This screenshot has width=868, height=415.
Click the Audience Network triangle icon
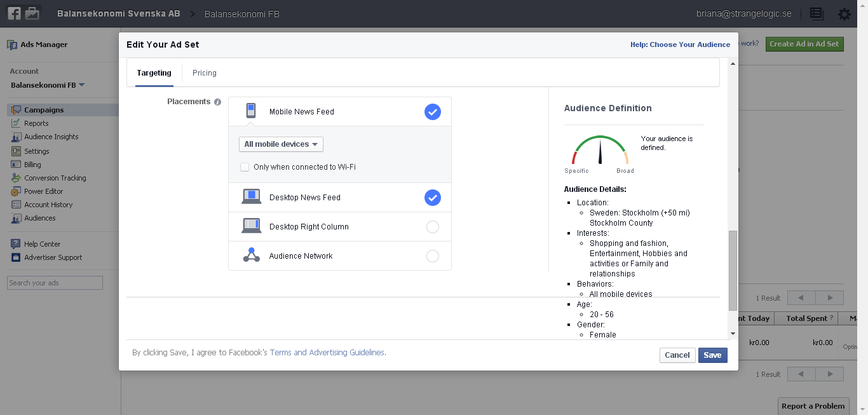point(252,255)
